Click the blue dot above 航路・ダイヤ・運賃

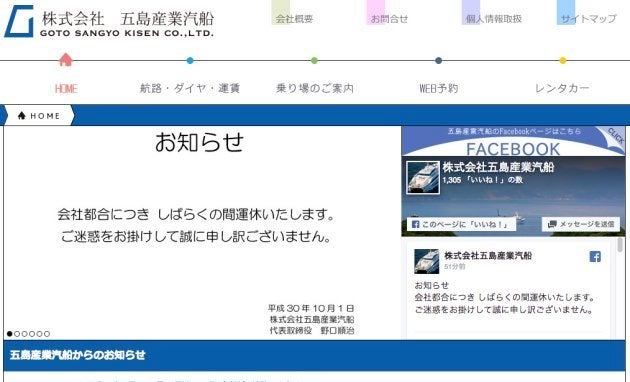pyautogui.click(x=190, y=61)
